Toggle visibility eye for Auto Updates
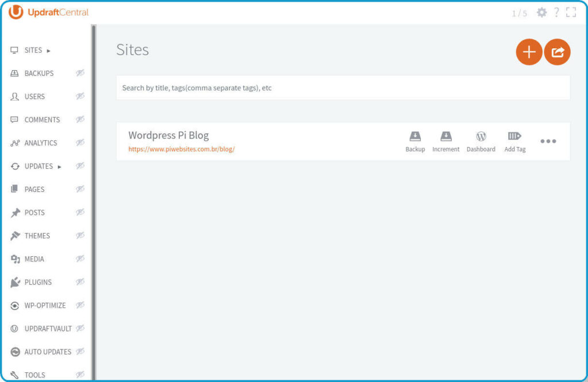The width and height of the screenshot is (588, 382). coord(80,352)
